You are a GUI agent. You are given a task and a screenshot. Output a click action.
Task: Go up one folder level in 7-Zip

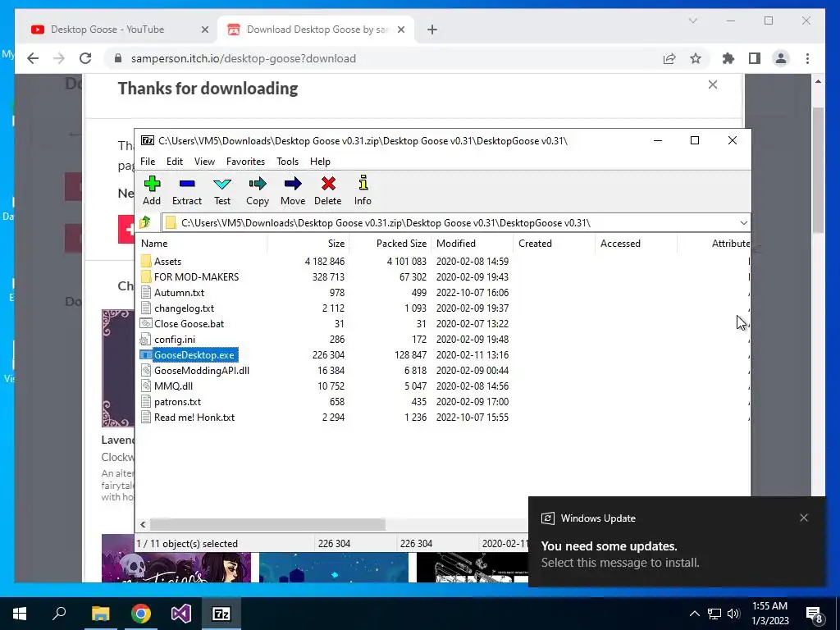point(146,222)
